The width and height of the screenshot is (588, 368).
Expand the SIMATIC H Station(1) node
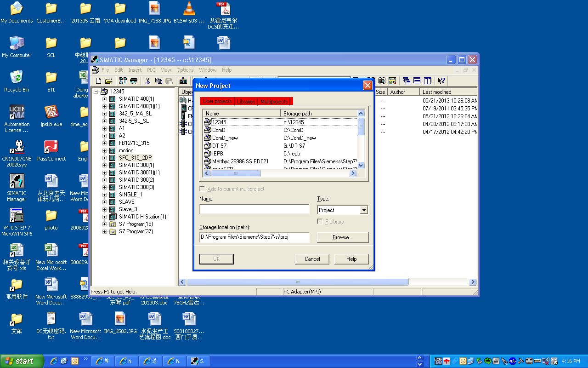click(x=104, y=217)
